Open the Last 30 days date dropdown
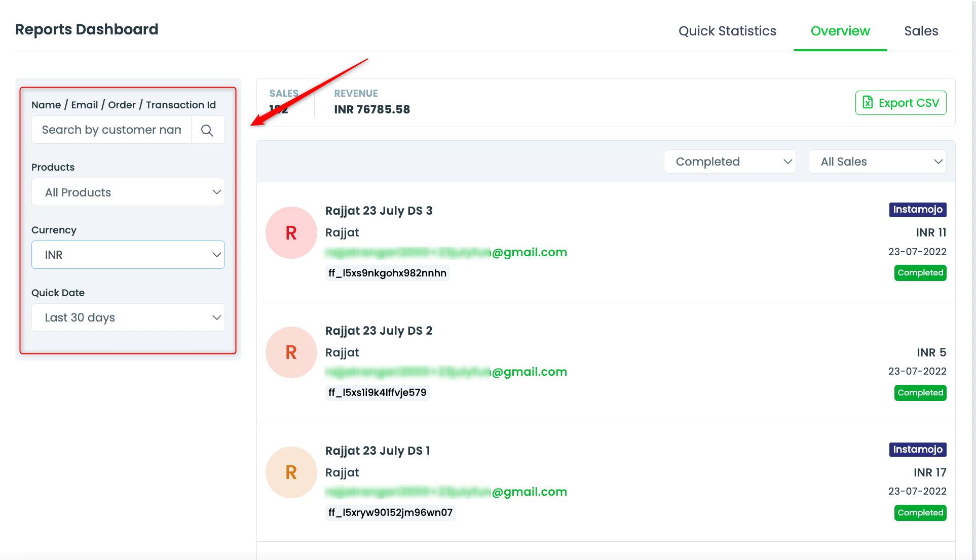 pos(128,317)
